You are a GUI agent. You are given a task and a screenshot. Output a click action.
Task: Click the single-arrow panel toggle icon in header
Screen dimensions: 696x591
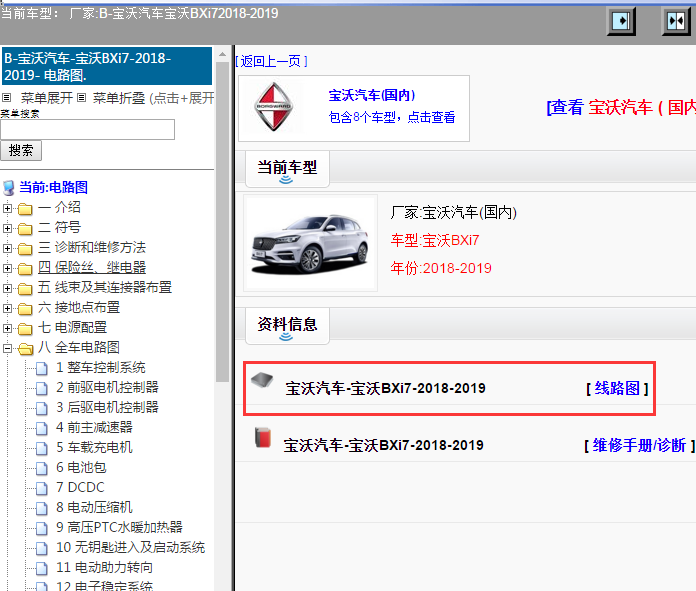[621, 21]
